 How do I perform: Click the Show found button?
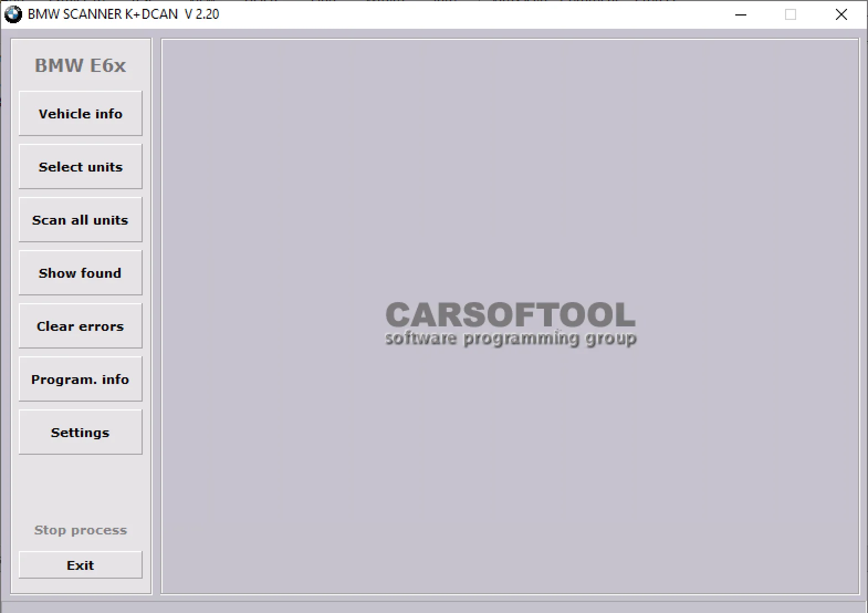point(80,273)
